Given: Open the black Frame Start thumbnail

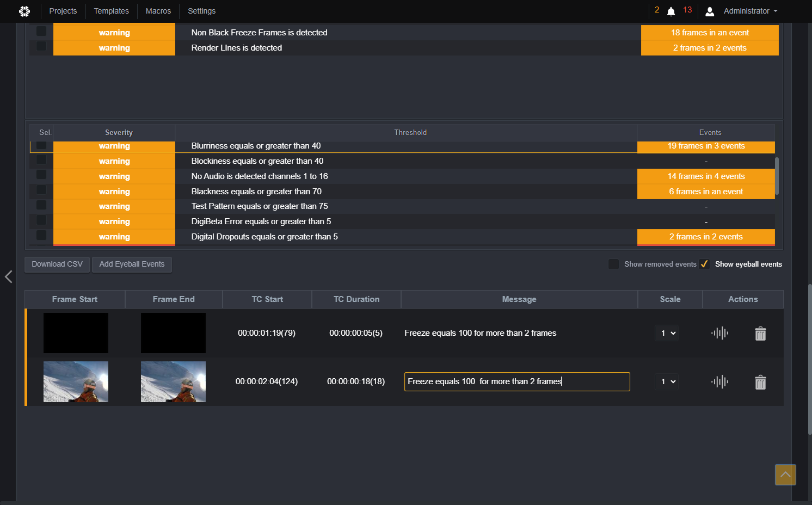Looking at the screenshot, I should click(76, 333).
